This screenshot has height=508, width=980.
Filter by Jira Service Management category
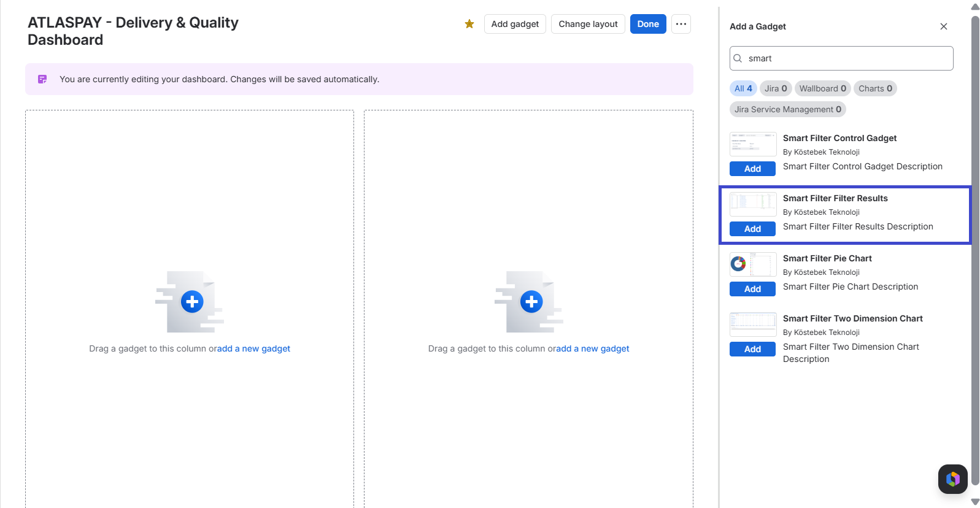coord(788,109)
